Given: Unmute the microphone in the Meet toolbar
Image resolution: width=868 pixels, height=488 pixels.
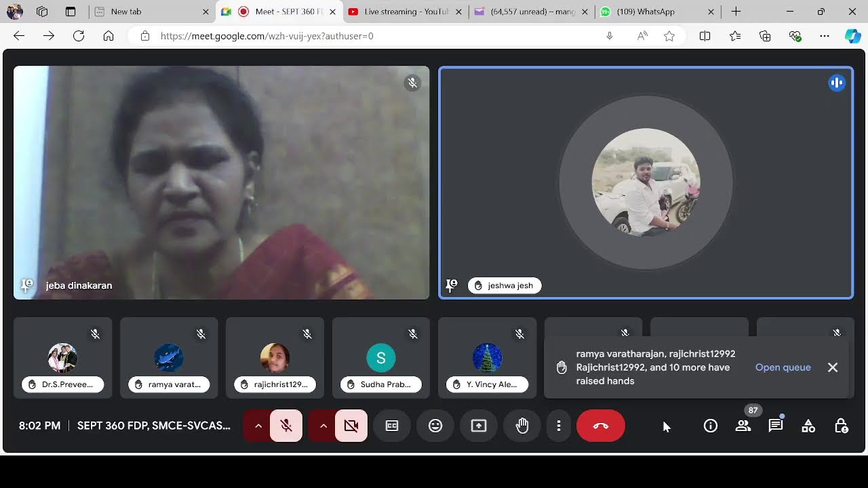Looking at the screenshot, I should tap(286, 426).
